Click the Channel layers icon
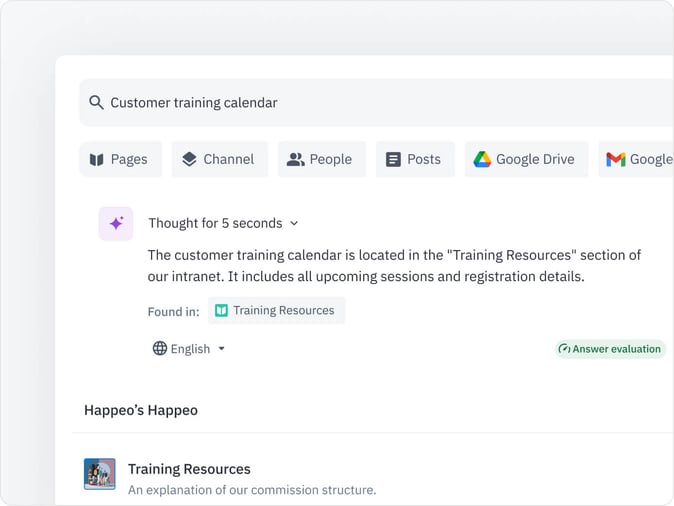Screen dimensions: 674x506 (x=189, y=159)
